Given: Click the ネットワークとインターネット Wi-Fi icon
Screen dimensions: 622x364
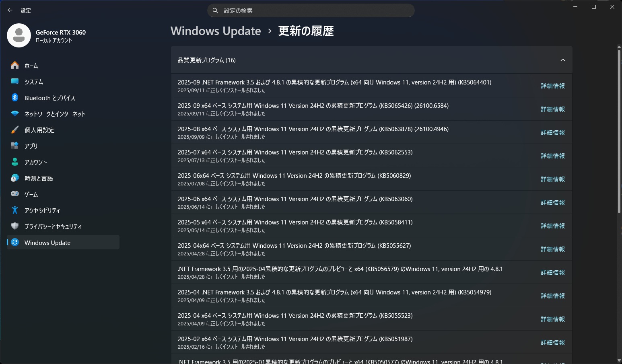Looking at the screenshot, I should point(15,113).
